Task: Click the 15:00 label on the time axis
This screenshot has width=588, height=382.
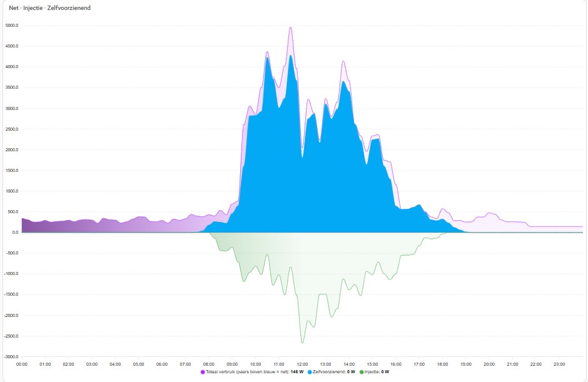Action: [372, 364]
